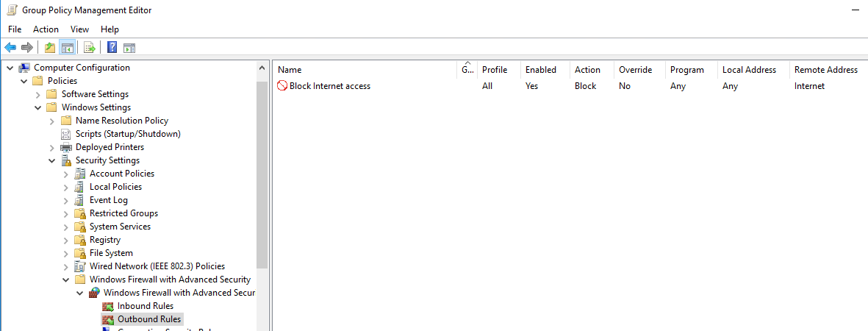Click the tree pane vertical scrollbar thumb

tap(262, 174)
